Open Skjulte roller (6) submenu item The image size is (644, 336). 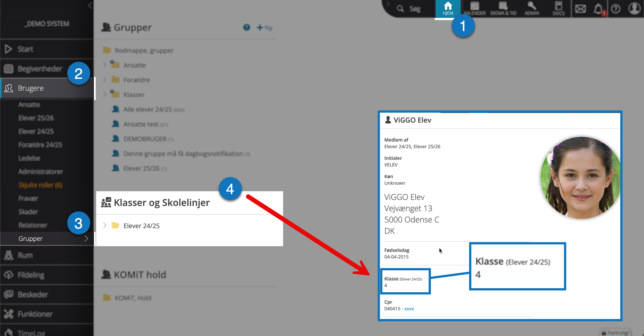(40, 185)
